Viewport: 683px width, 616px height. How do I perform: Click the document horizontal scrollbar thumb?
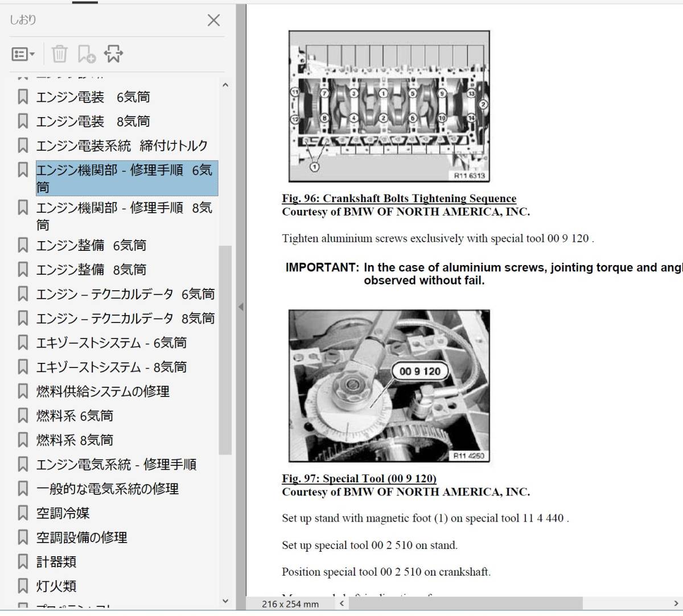467,603
